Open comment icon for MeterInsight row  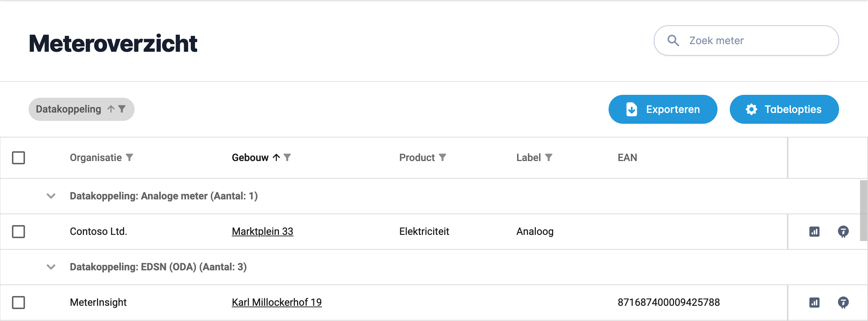pyautogui.click(x=843, y=303)
